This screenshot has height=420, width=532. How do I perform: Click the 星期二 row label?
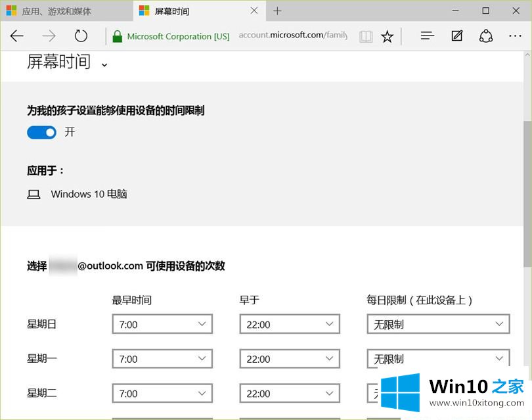click(x=42, y=393)
